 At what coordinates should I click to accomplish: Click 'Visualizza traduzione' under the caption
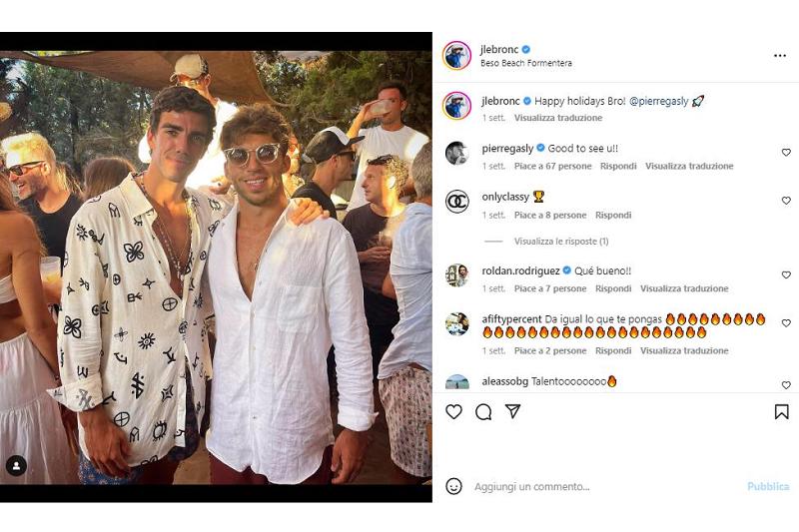(x=558, y=118)
